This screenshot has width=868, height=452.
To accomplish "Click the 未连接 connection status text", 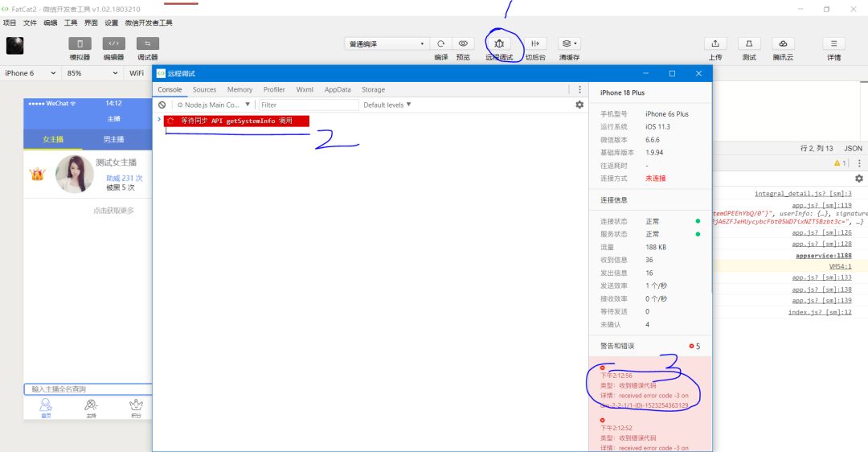I will point(656,179).
